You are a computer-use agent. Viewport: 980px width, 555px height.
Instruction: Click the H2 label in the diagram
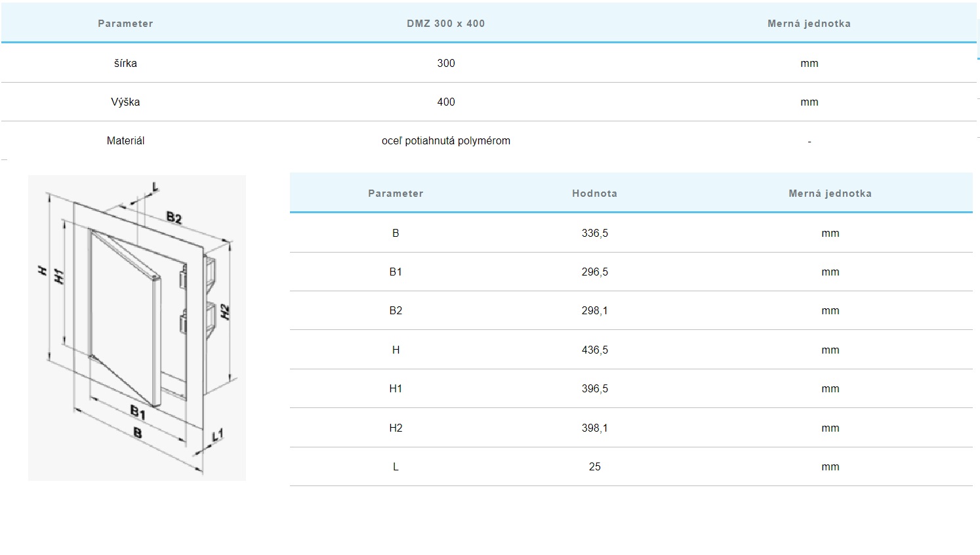tap(225, 312)
